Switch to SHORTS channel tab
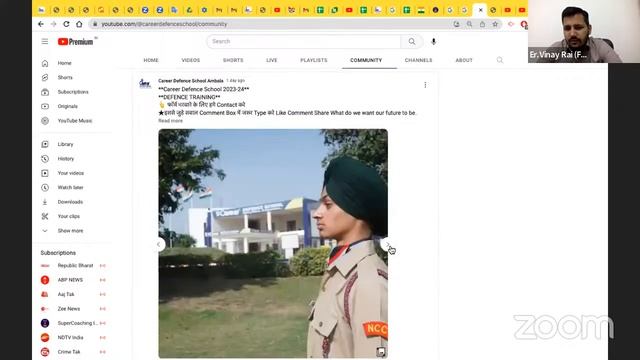The height and width of the screenshot is (360, 640). pyautogui.click(x=233, y=60)
